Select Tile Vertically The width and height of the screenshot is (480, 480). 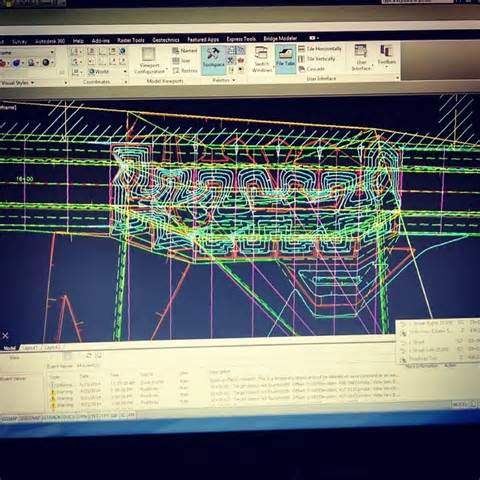[x=317, y=59]
